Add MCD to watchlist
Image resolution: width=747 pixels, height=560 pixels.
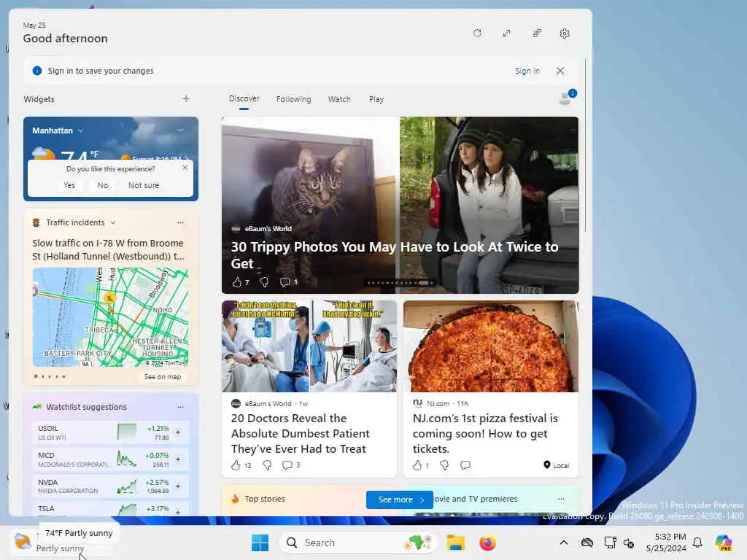(178, 459)
